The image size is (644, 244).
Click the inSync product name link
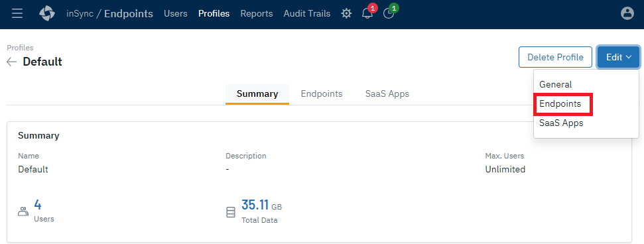pos(80,13)
